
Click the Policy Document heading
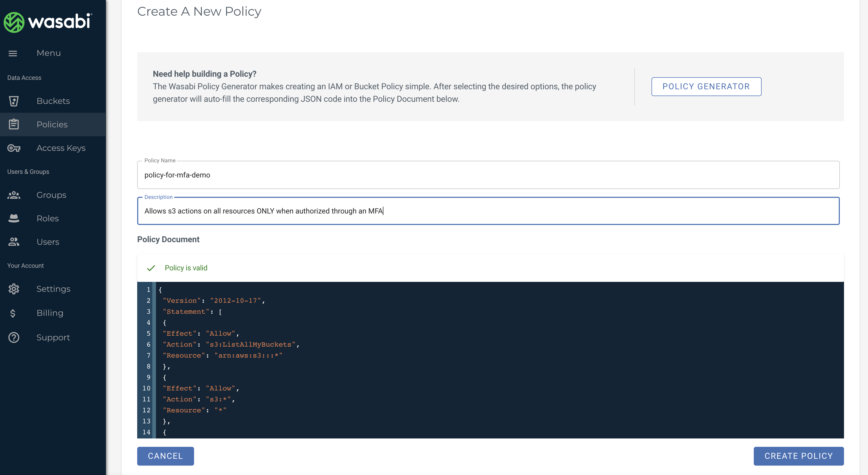coord(168,239)
